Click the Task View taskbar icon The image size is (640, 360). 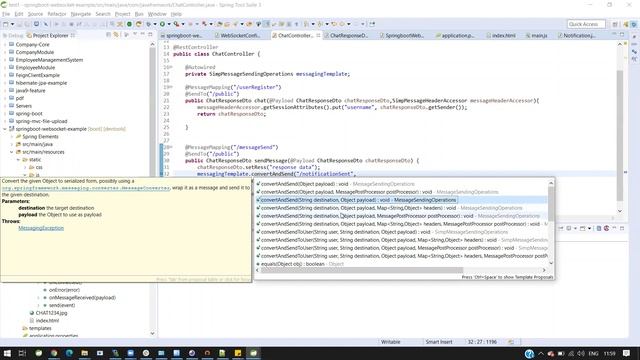pos(22,353)
